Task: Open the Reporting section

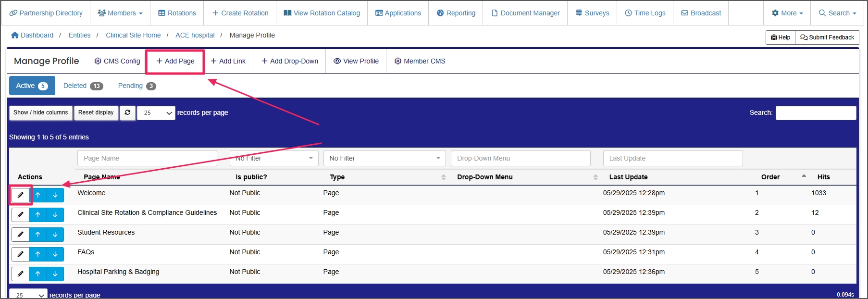Action: point(456,13)
